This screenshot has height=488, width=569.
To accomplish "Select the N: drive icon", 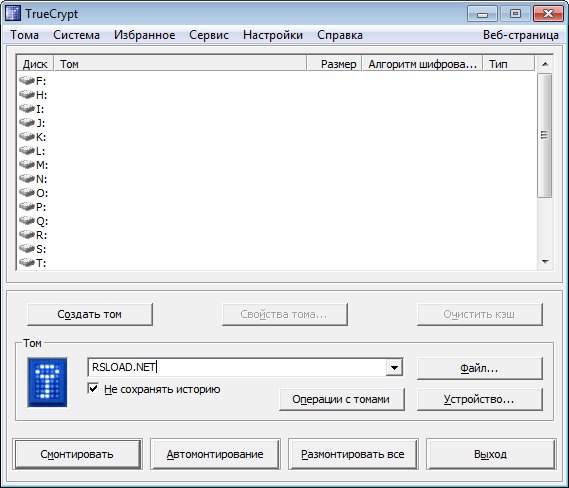I will click(x=27, y=179).
